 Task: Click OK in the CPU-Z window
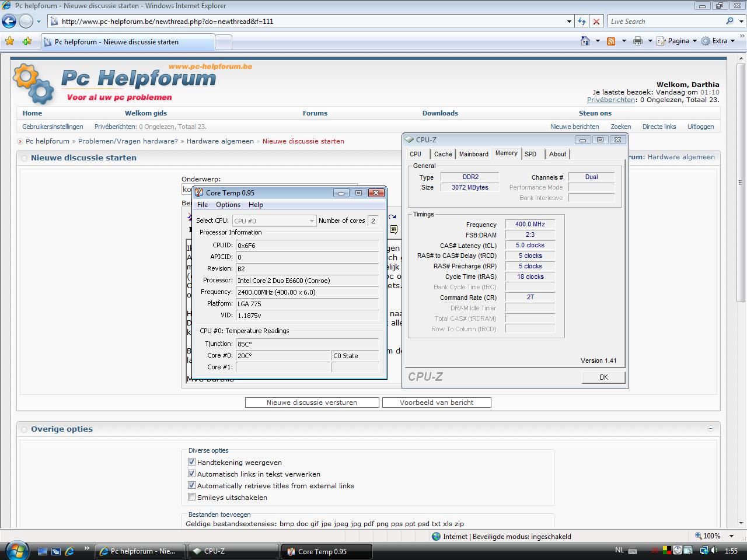[603, 377]
